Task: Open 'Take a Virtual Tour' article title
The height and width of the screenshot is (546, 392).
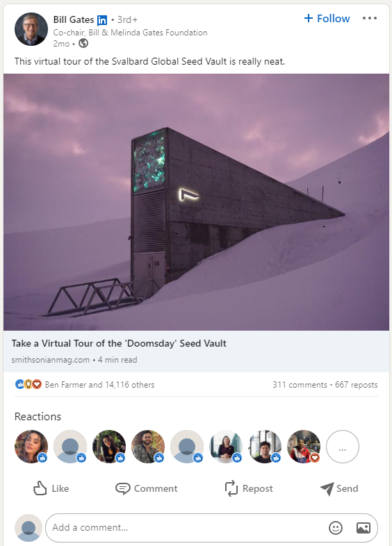Action: pos(119,343)
